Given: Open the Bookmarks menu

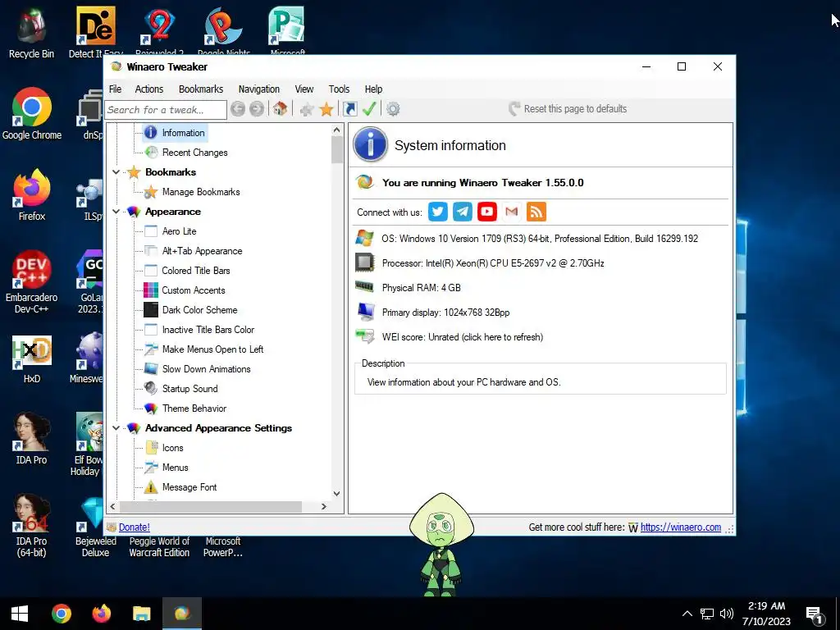Looking at the screenshot, I should pyautogui.click(x=201, y=89).
